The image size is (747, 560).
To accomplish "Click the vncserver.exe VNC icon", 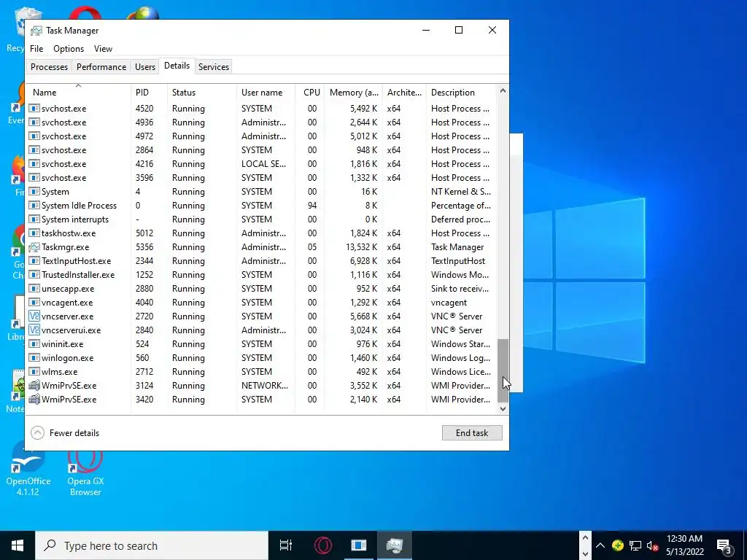I will pos(34,316).
